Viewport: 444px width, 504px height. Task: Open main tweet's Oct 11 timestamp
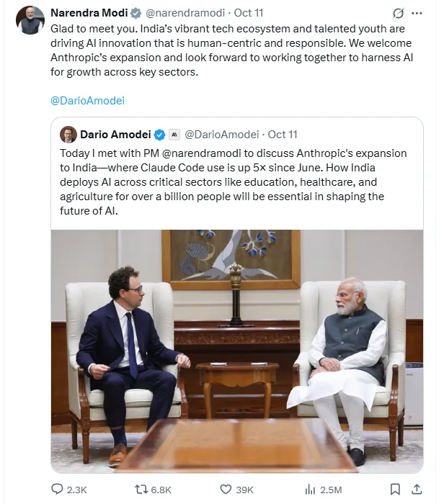pyautogui.click(x=248, y=13)
